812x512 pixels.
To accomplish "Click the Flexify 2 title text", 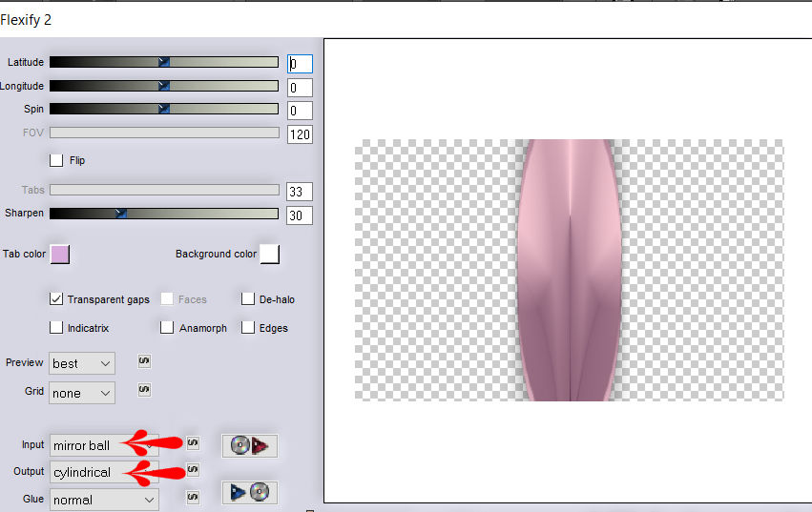I will click(26, 20).
